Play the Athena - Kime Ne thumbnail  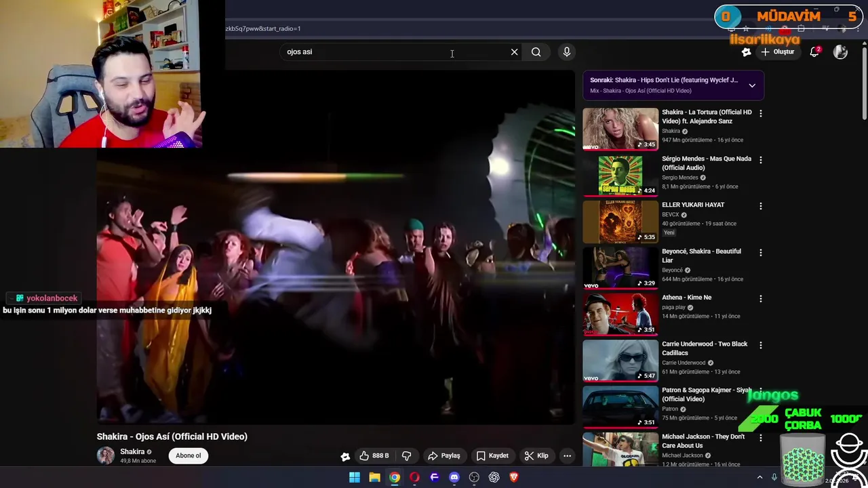tap(620, 314)
